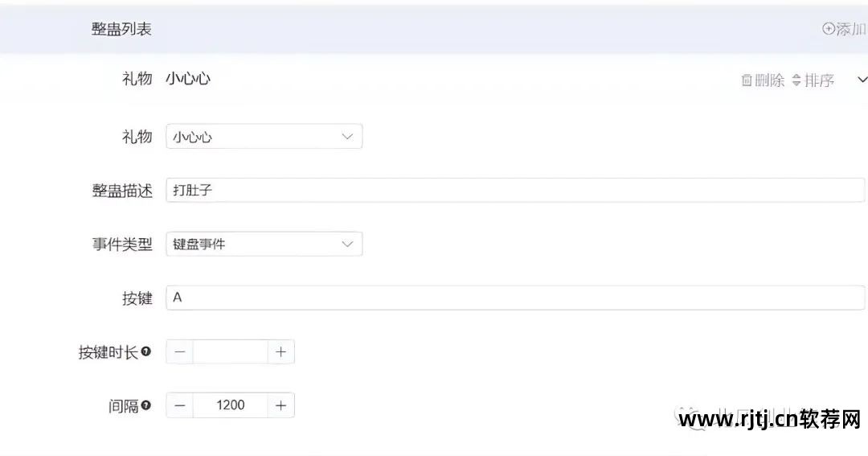Click the 添加 plus icon
This screenshot has width=868, height=456.
(x=829, y=29)
